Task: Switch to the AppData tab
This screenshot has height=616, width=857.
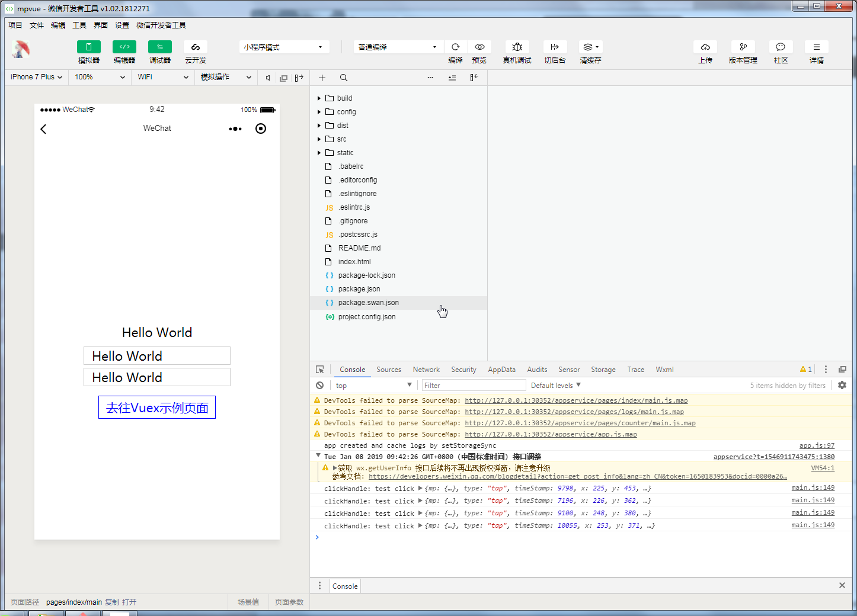Action: tap(501, 370)
